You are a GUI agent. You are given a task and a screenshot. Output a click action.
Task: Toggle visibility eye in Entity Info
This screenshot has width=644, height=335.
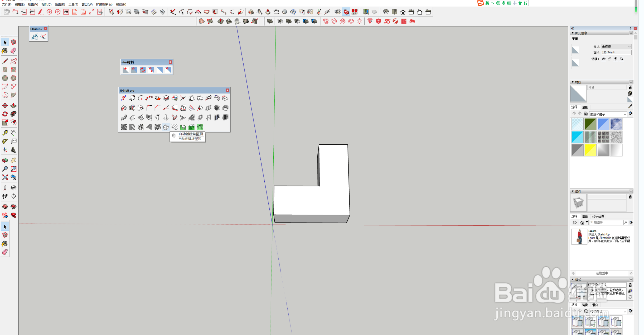[604, 59]
